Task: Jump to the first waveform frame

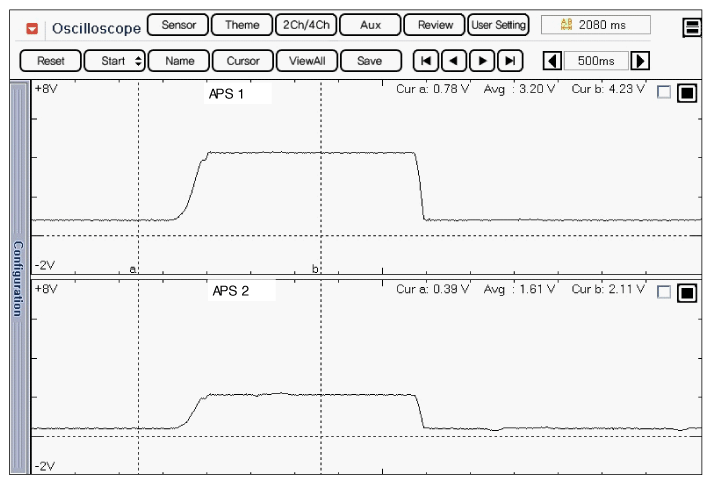Action: (426, 61)
